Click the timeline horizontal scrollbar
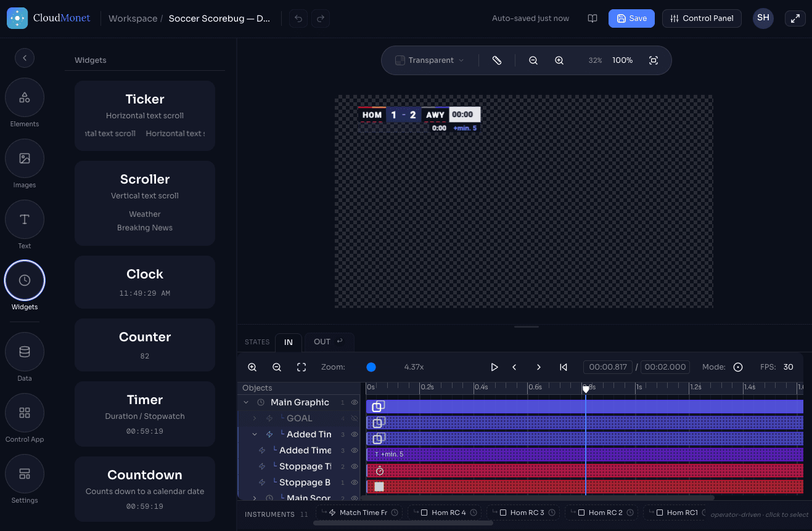This screenshot has height=531, width=812. tap(538, 497)
